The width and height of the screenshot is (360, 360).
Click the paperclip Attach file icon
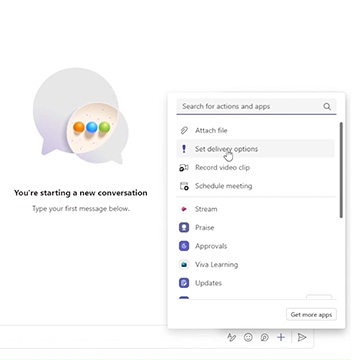[x=184, y=130]
